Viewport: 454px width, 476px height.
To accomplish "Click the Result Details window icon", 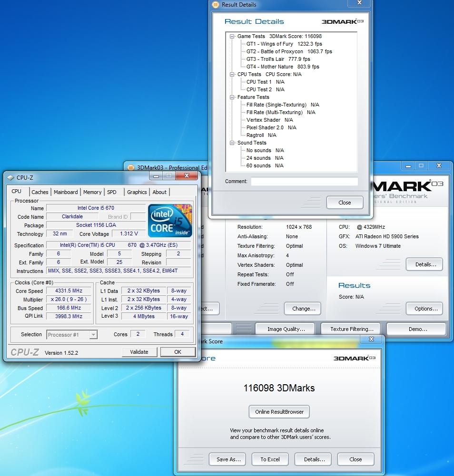I will (x=216, y=5).
